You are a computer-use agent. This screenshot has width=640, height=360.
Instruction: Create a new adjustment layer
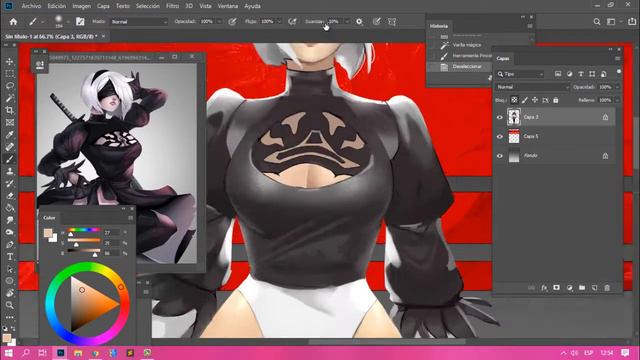tap(569, 288)
